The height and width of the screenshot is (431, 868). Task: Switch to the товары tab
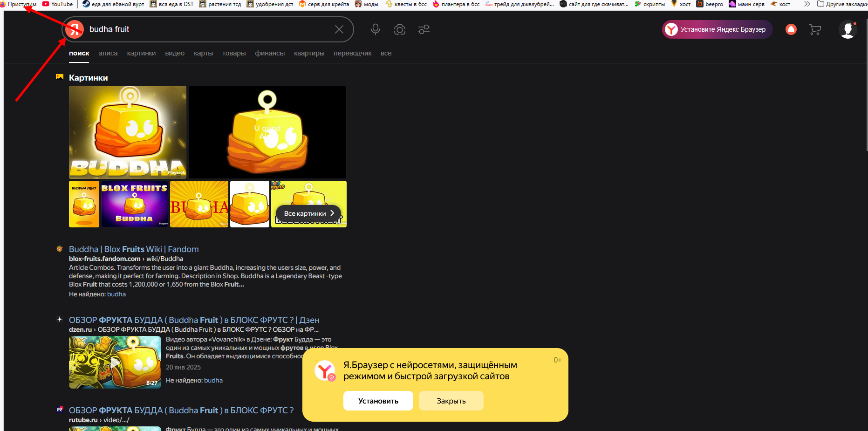pyautogui.click(x=234, y=53)
